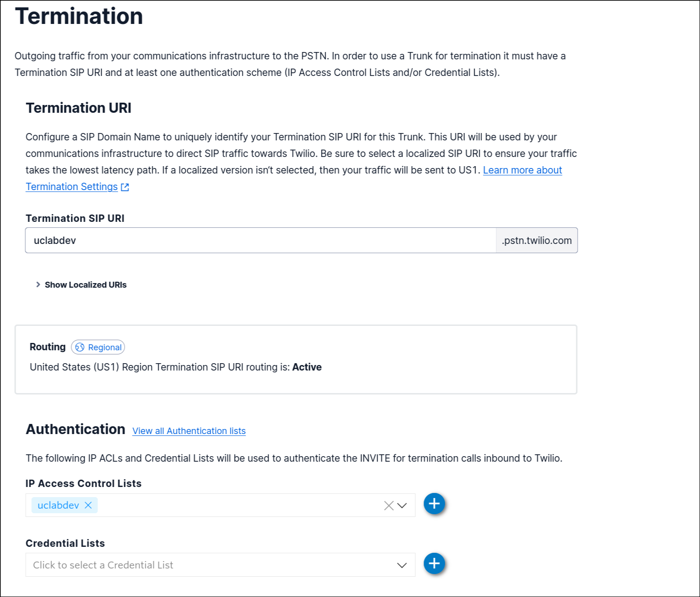700x597 pixels.
Task: Click the chevron beside Show Localized URIs
Action: [x=38, y=284]
